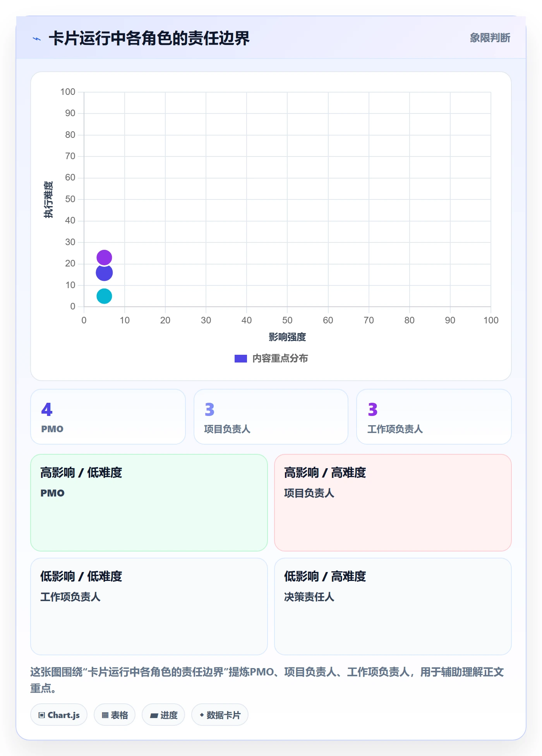Select the 工作项负责人 stat card showing 3
This screenshot has height=756, width=542.
tap(434, 417)
